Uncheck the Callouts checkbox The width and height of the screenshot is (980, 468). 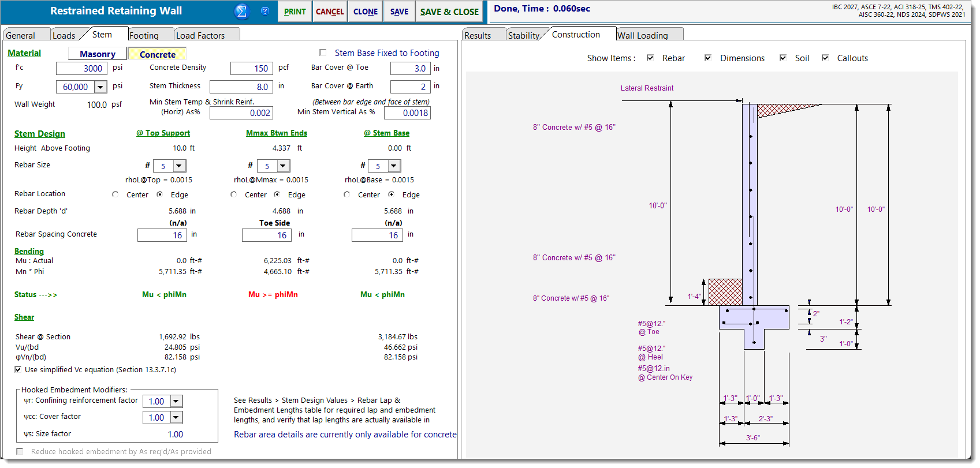pyautogui.click(x=825, y=58)
